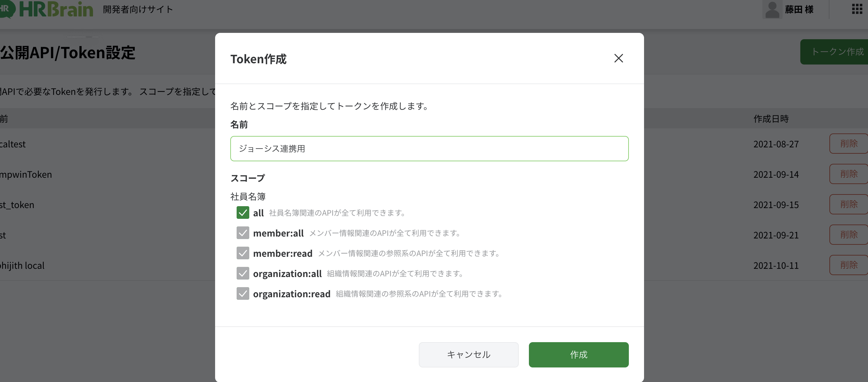Toggle the organization:read scope checkbox

[x=243, y=293]
